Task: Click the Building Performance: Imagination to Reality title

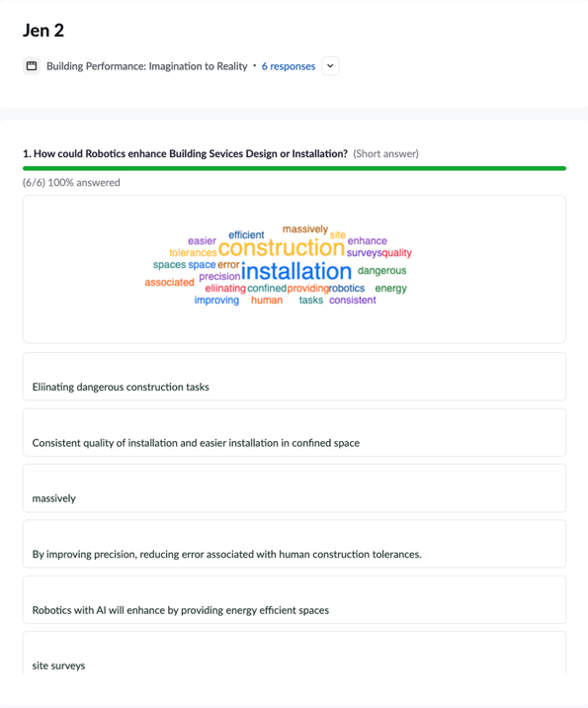Action: click(x=147, y=66)
